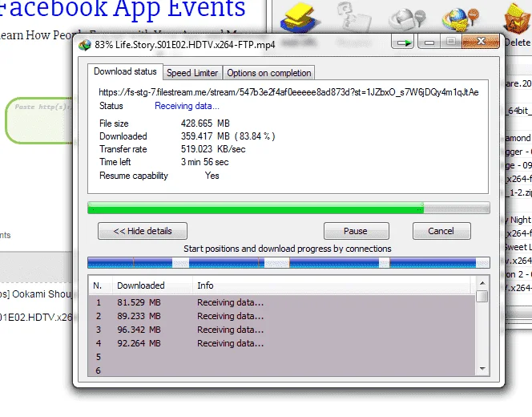Click the connections progress segment bar
This screenshot has height=417, width=532.
pos(288,263)
